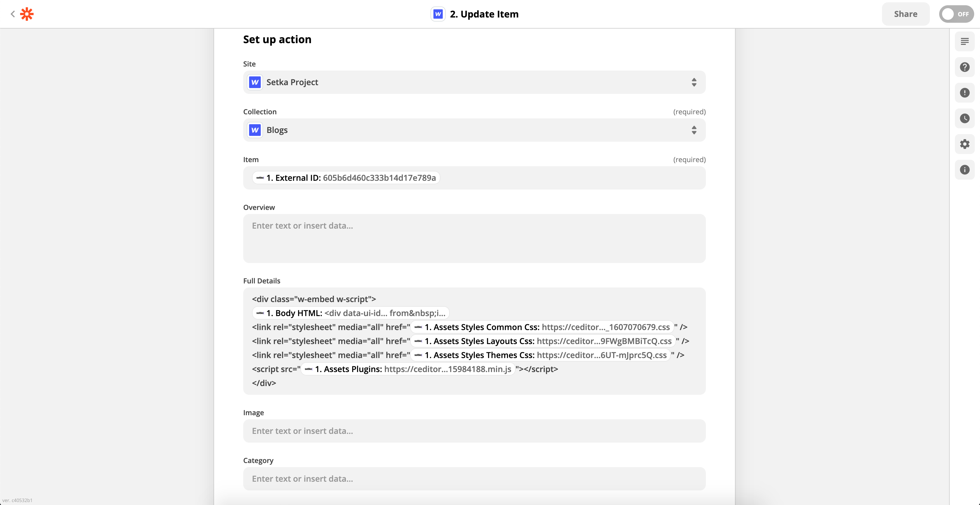Open Zap history via the clock icon
Viewport: 980px width, 505px height.
pos(965,119)
